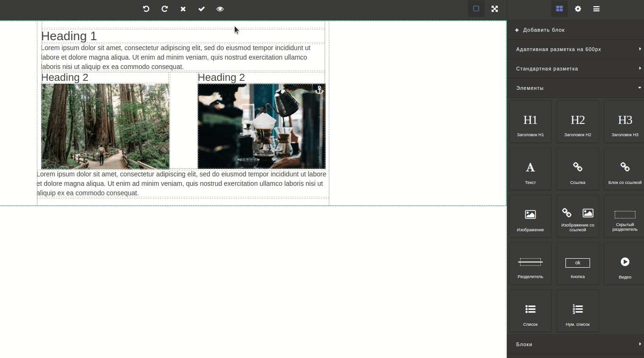Select the Скрытый разделитель element
This screenshot has width=644, height=358.
(624, 216)
